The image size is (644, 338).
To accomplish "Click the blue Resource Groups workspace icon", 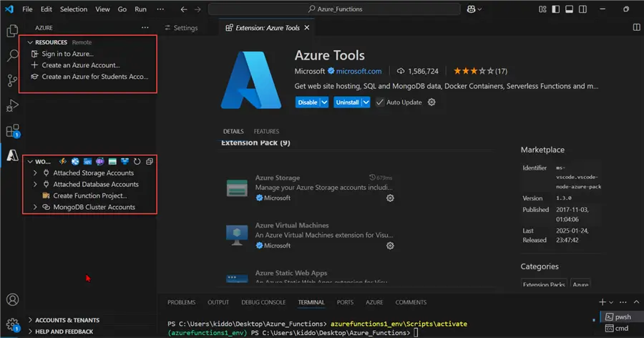I will click(125, 162).
